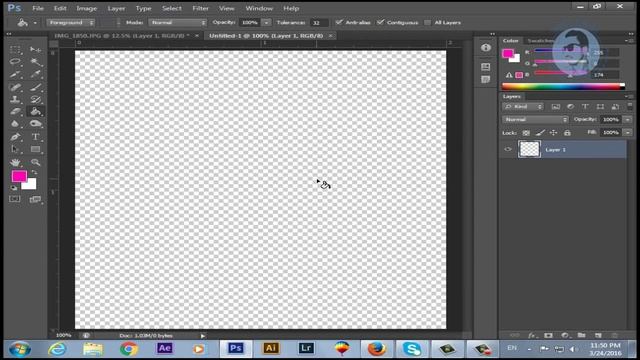This screenshot has height=360, width=640.
Task: Toggle lock all for layer
Action: pyautogui.click(x=567, y=133)
